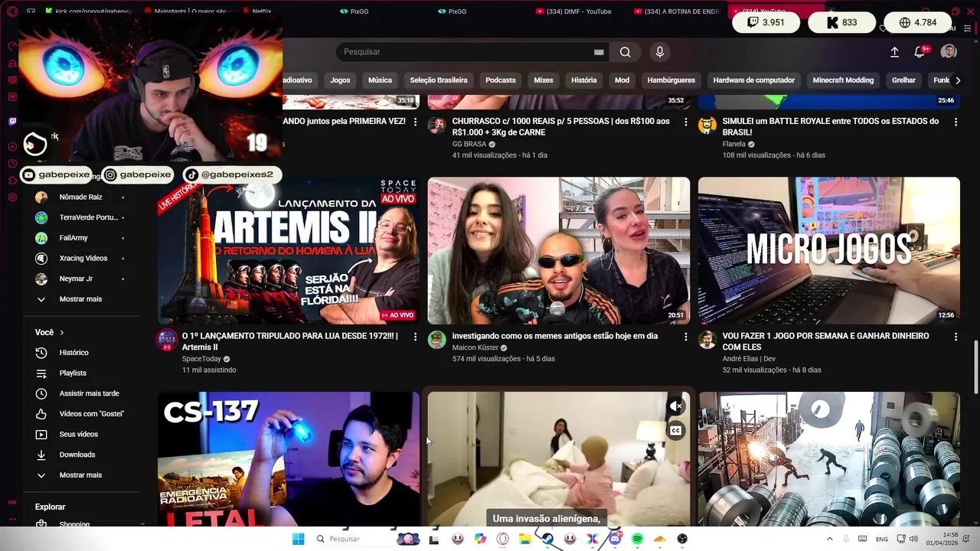Click the YouTube search magnifier button

pos(626,52)
